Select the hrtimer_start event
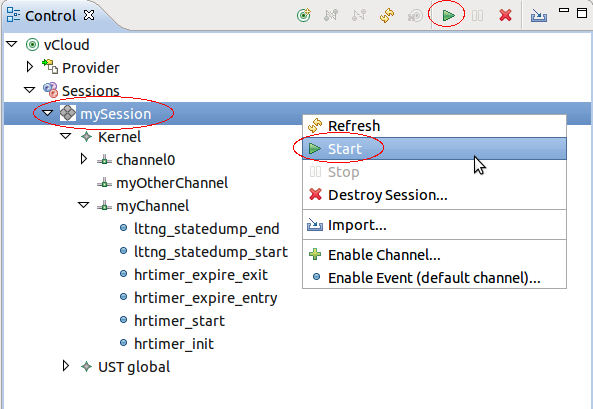This screenshot has width=593, height=409. (179, 321)
